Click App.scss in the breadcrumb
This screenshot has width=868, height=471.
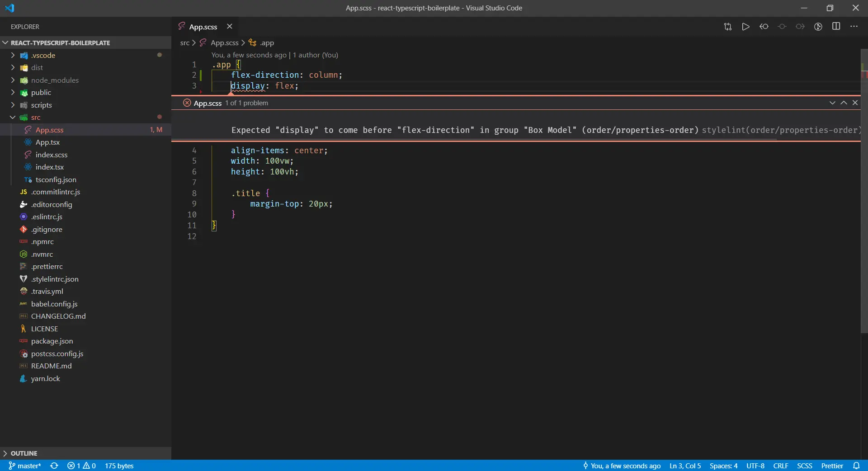224,42
